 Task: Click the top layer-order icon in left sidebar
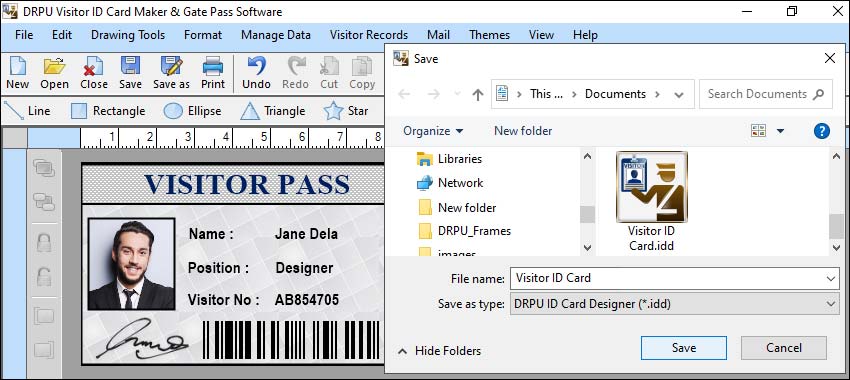(x=44, y=168)
